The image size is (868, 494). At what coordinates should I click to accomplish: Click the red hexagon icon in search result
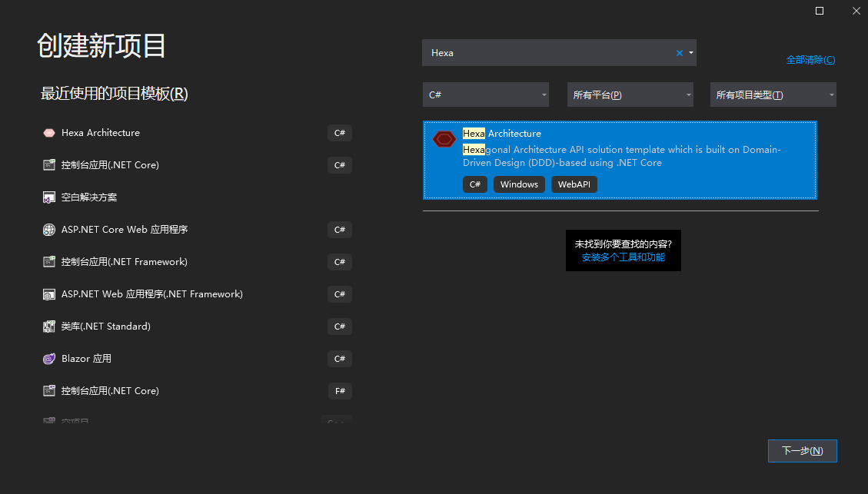click(x=444, y=139)
